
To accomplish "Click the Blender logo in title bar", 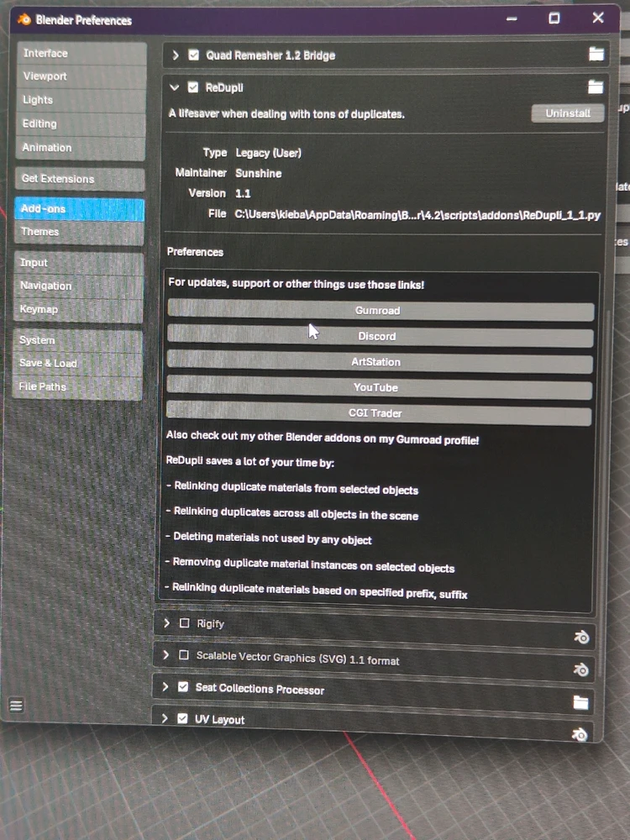I will (x=24, y=19).
